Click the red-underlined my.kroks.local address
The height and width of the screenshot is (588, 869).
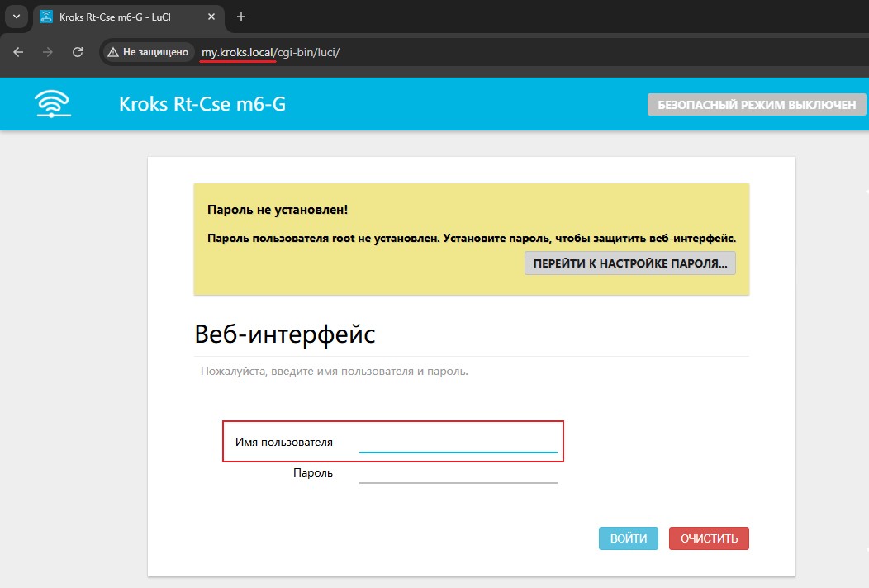237,51
